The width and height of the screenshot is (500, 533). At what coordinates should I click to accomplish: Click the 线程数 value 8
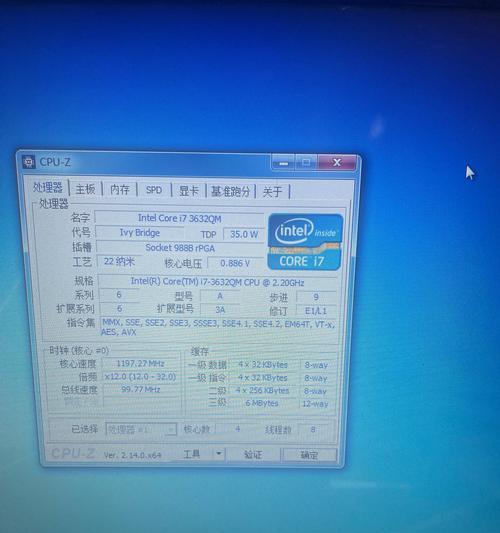(313, 430)
